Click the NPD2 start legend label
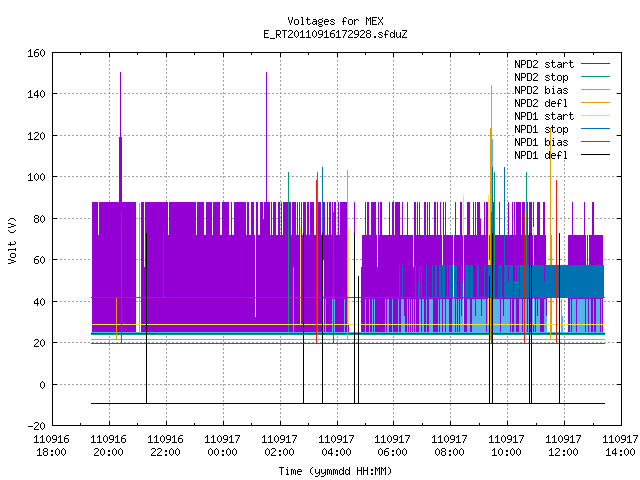 tap(544, 64)
